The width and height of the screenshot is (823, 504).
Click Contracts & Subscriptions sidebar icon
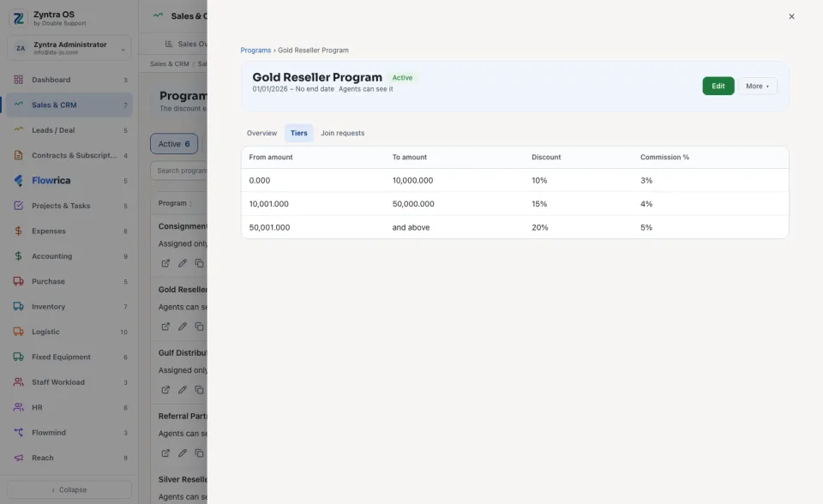18,155
